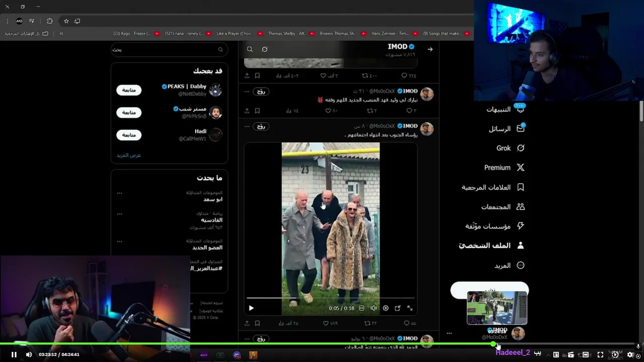This screenshot has height=362, width=644.
Task: Repost the tweet with 3 reposts
Action: coord(371,111)
